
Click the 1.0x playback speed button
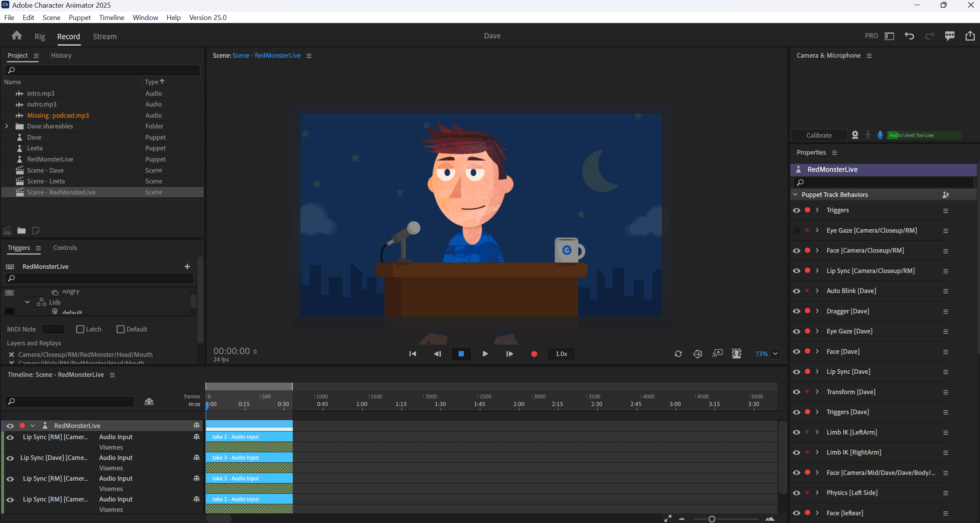pos(561,354)
